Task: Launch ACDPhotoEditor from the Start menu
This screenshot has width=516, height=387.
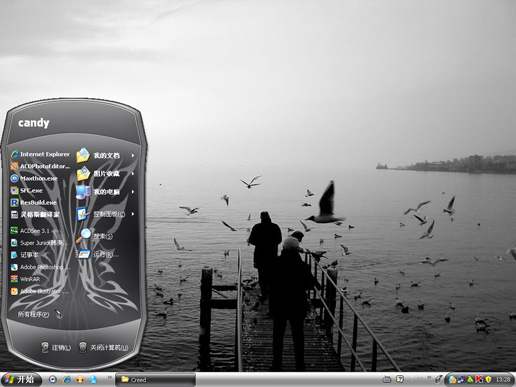Action: click(40, 166)
